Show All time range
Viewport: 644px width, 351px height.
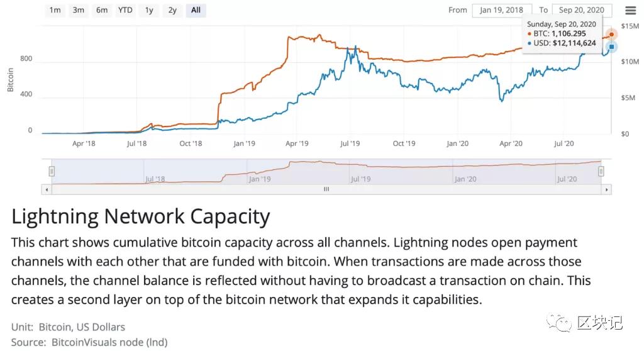196,10
